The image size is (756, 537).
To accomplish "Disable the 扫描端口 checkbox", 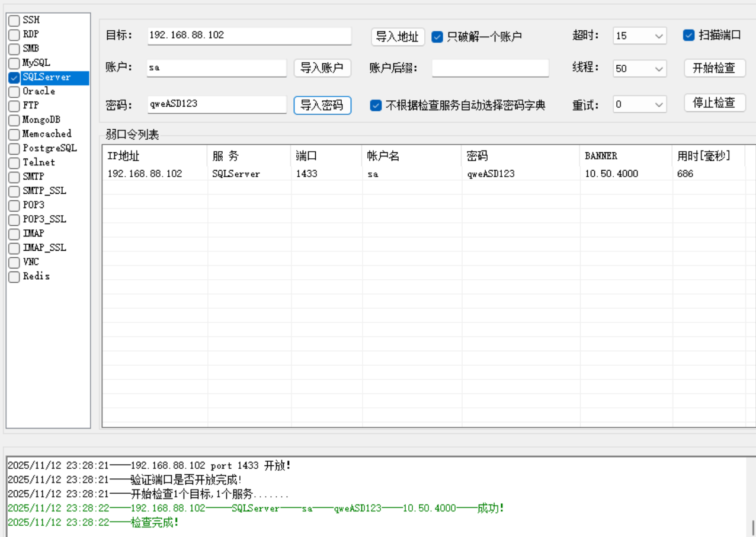I will 688,35.
